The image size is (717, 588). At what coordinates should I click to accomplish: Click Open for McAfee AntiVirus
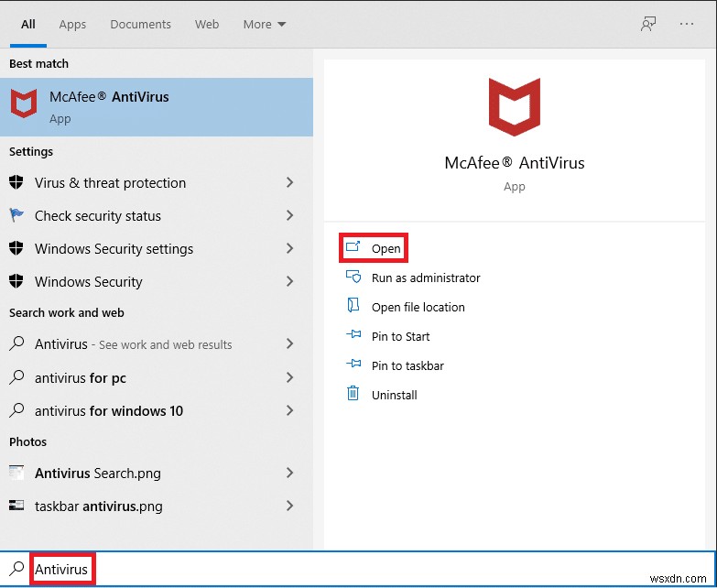[374, 248]
